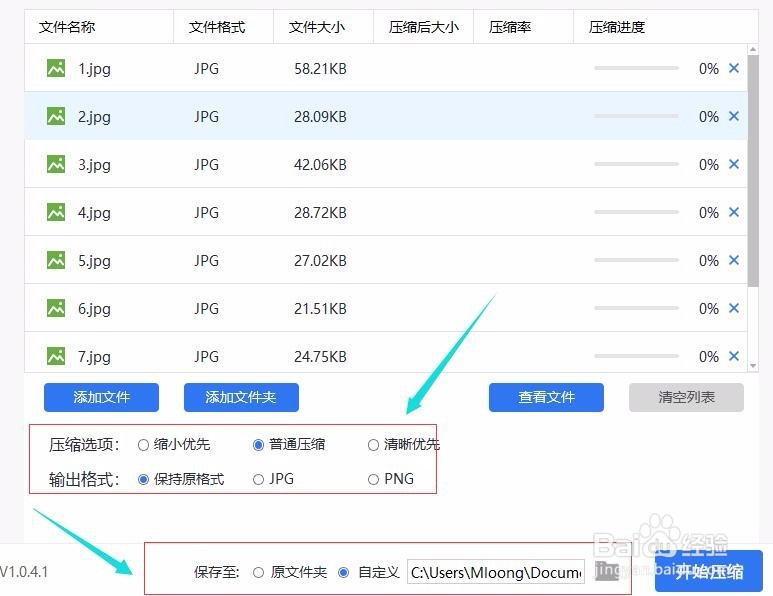Click the 文件格式 column header

point(223,27)
